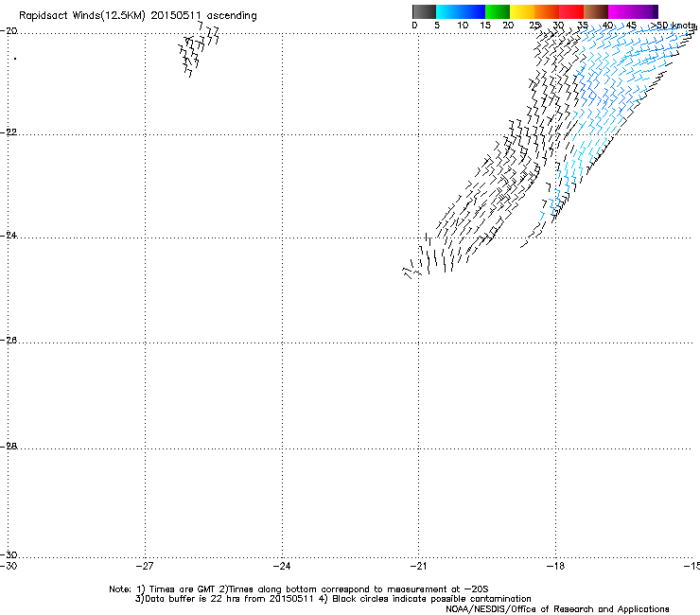Click the 'Note: 1) Times are GMT' text line
700x615 pixels.
[x=298, y=589]
